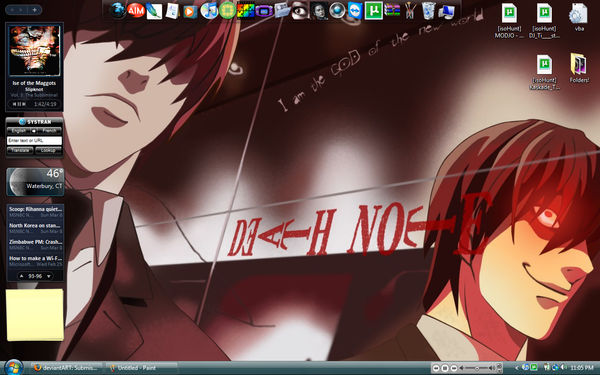The image size is (600, 375).
Task: Switch to deviantART Firefox taskbar window
Action: 66,368
